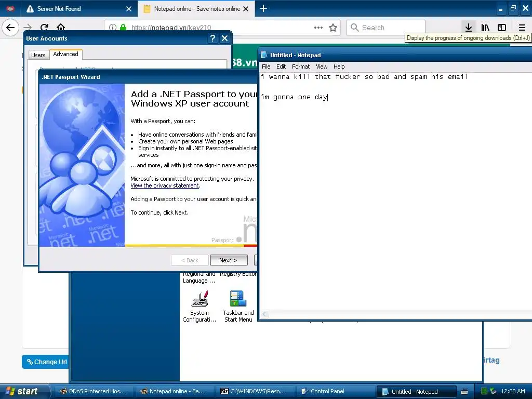This screenshot has height=399, width=532.
Task: Open the library bookshelf icon
Action: click(x=485, y=28)
